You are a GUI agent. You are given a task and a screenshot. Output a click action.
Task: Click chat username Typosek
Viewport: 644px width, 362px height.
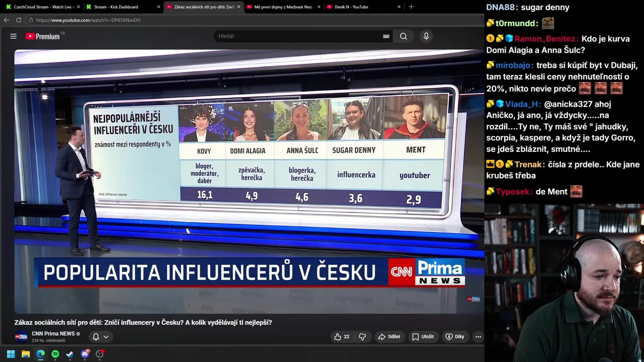(512, 192)
